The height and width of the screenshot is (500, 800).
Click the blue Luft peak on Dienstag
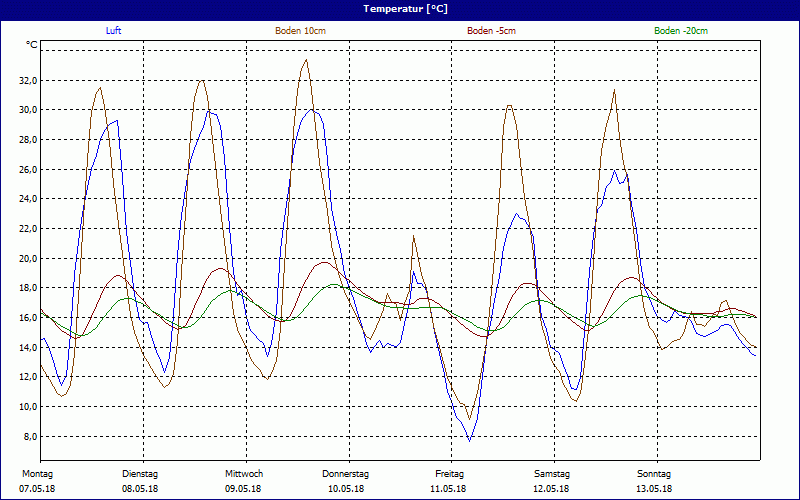[209, 111]
